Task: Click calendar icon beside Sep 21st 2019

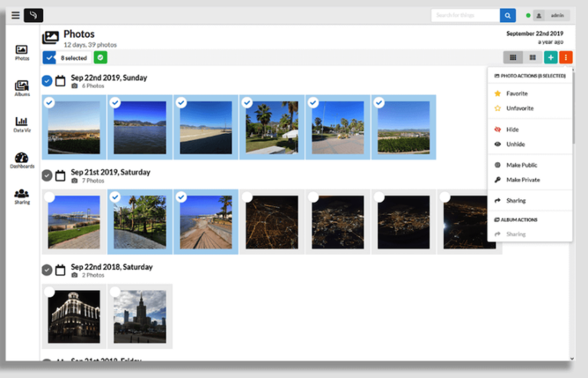Action: (60, 175)
